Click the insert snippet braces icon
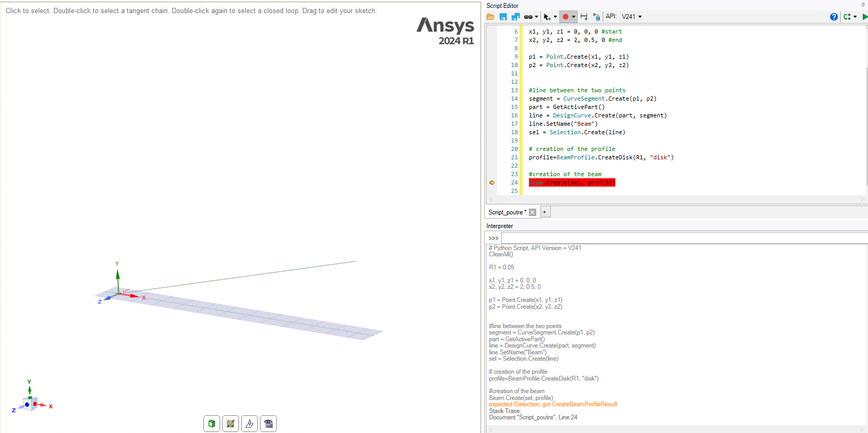Viewport: 868px width, 433px height. (584, 17)
